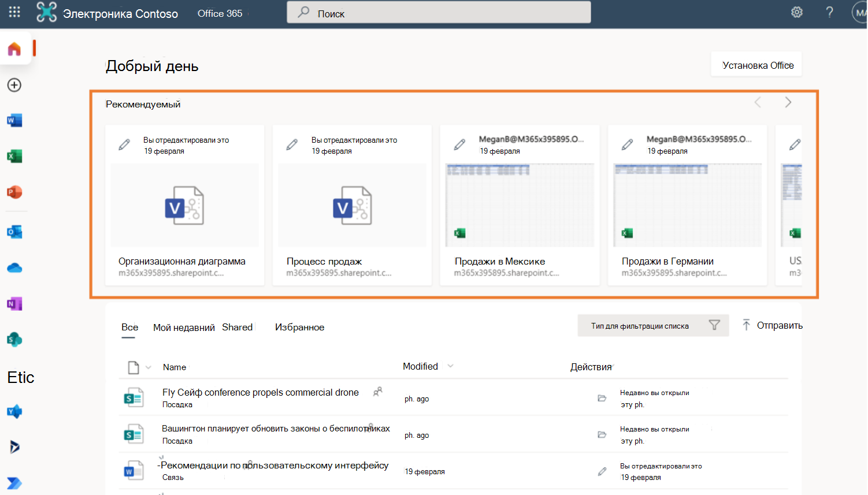
Task: Open the help question mark
Action: coord(829,12)
